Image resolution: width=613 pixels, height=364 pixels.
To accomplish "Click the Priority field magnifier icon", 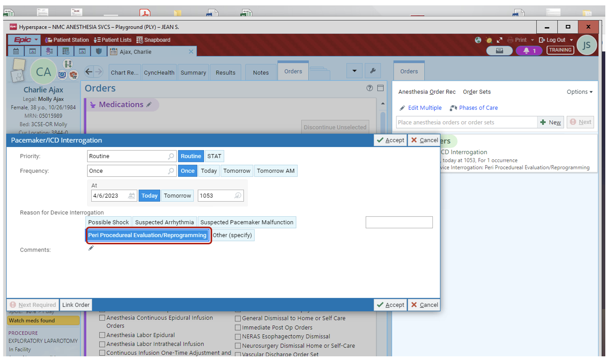I will [x=171, y=156].
